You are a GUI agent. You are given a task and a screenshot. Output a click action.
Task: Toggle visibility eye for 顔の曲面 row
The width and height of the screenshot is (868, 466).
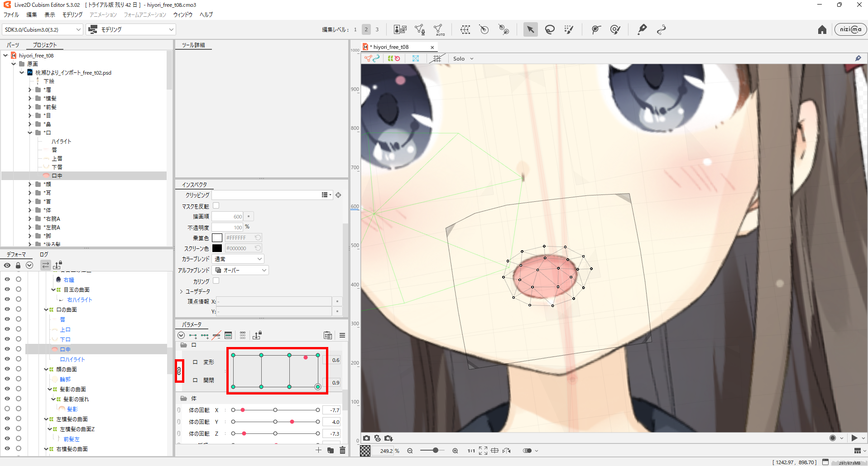7,369
